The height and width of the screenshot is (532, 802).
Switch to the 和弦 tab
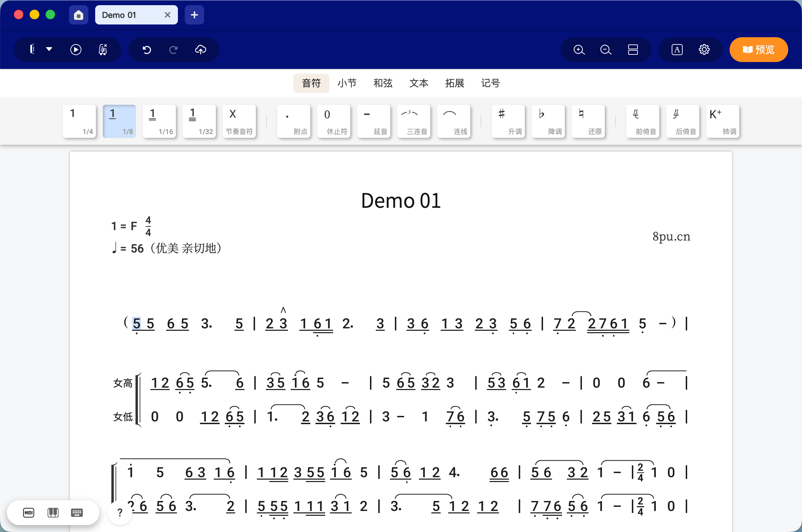pyautogui.click(x=383, y=83)
